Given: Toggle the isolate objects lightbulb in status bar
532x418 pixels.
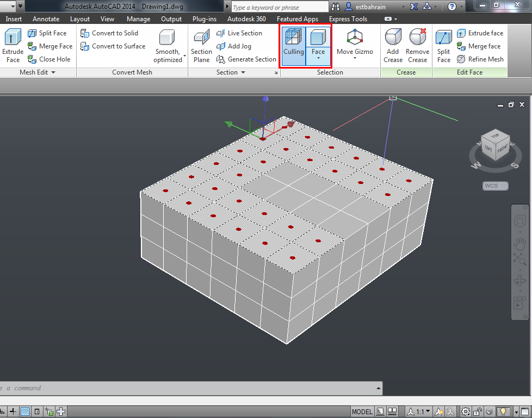Looking at the screenshot, I should click(502, 411).
